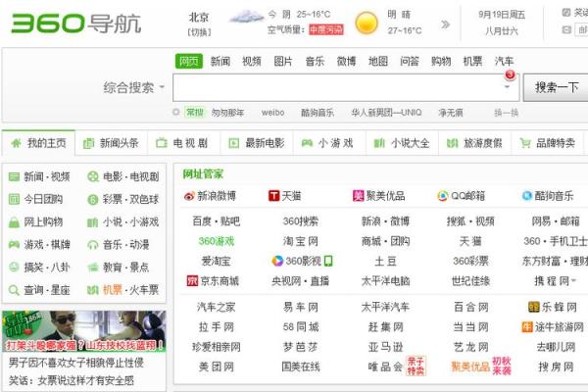588x392 pixels.
Task: Click the 网址管家 heading
Action: 203,174
